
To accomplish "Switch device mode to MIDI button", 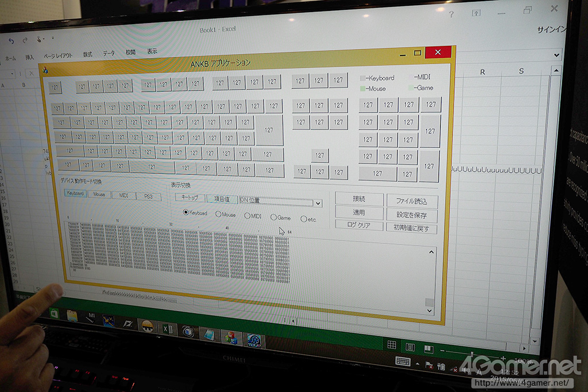I will [x=123, y=195].
